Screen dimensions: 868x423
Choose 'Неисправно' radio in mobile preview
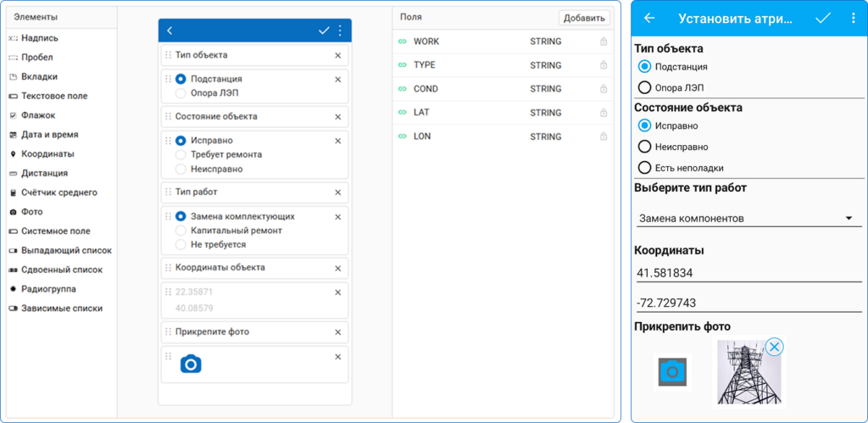point(645,147)
